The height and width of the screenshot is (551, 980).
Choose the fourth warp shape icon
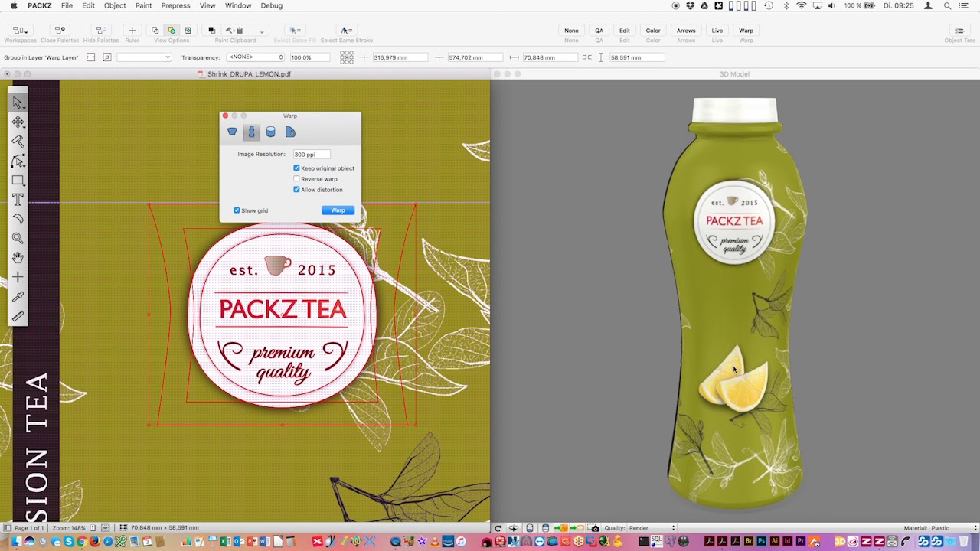point(290,132)
